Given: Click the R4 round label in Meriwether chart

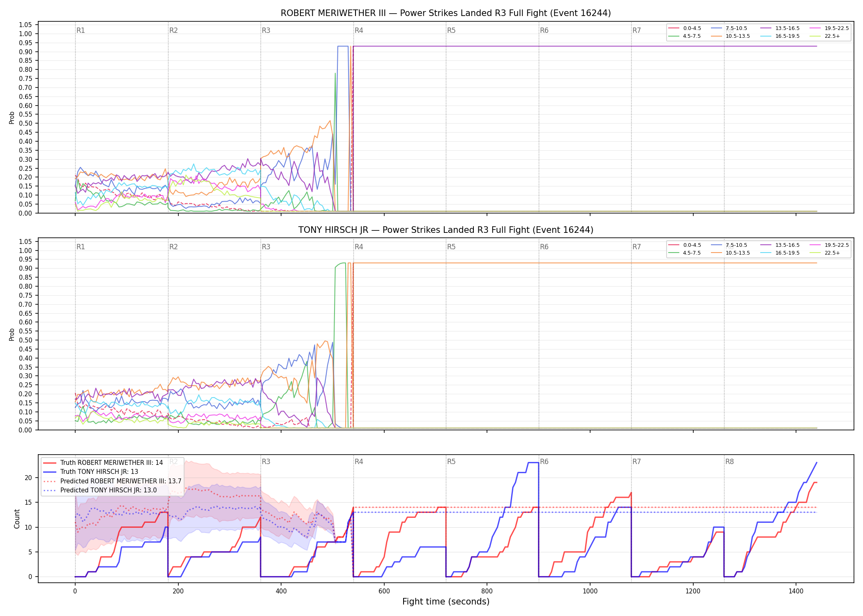Looking at the screenshot, I should (x=359, y=30).
